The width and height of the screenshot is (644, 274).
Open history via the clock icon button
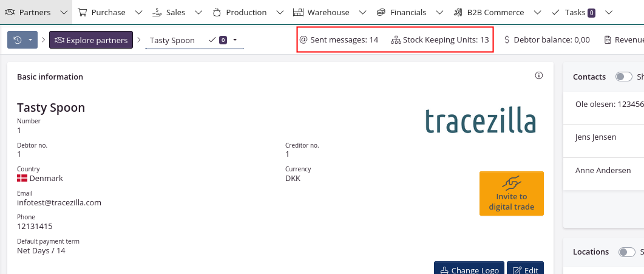[18, 40]
